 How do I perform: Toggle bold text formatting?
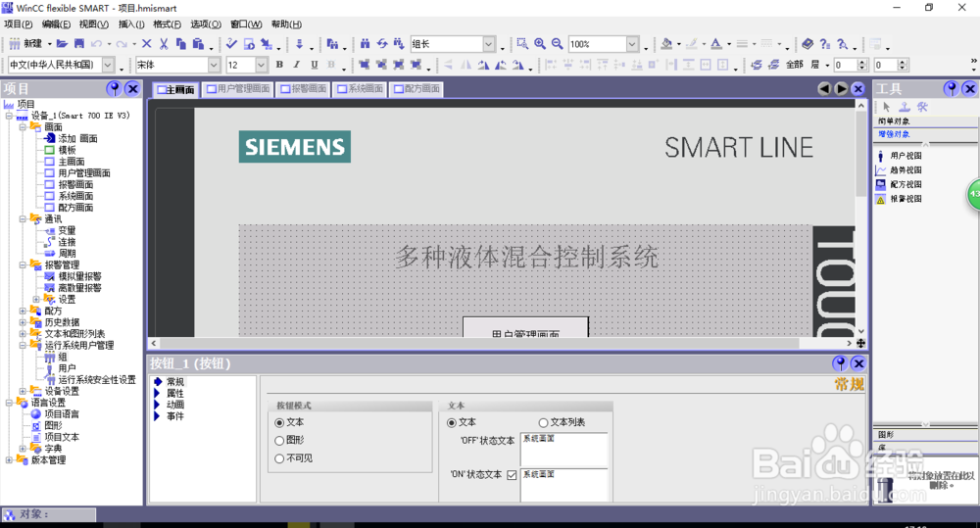coord(279,65)
